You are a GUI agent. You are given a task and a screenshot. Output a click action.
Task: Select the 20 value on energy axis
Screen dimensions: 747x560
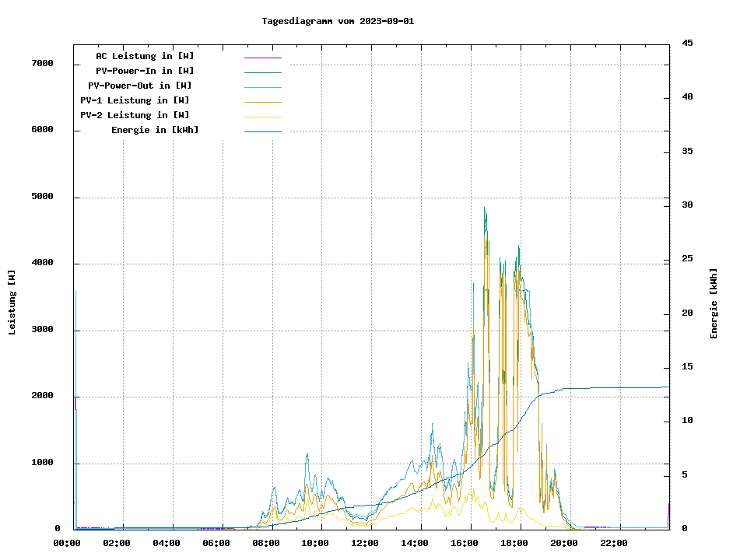(x=687, y=313)
